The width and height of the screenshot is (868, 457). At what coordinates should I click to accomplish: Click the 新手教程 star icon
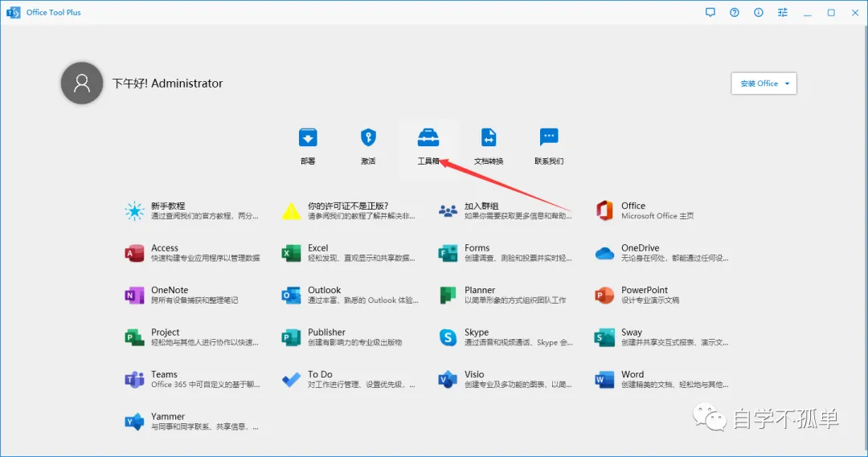point(134,210)
